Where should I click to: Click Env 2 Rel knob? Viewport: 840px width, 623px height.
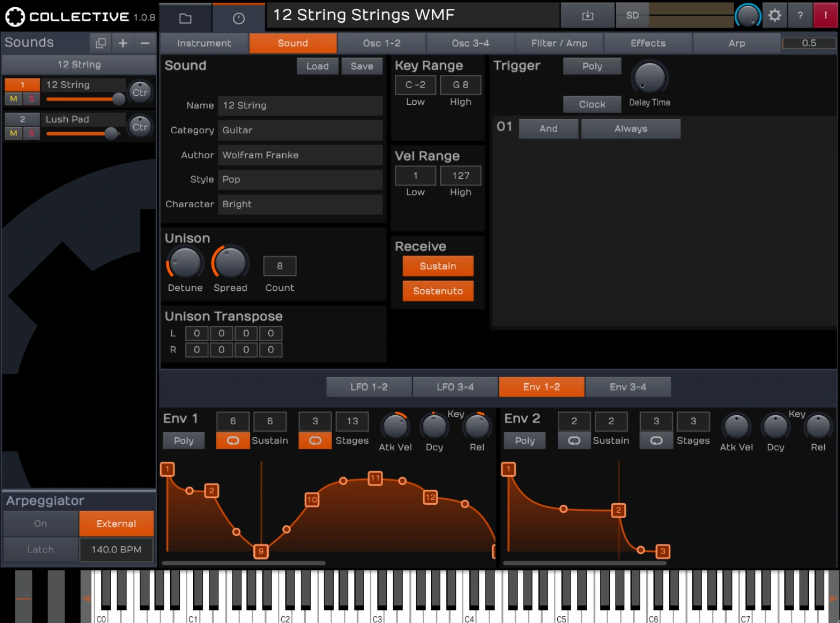[x=818, y=427]
